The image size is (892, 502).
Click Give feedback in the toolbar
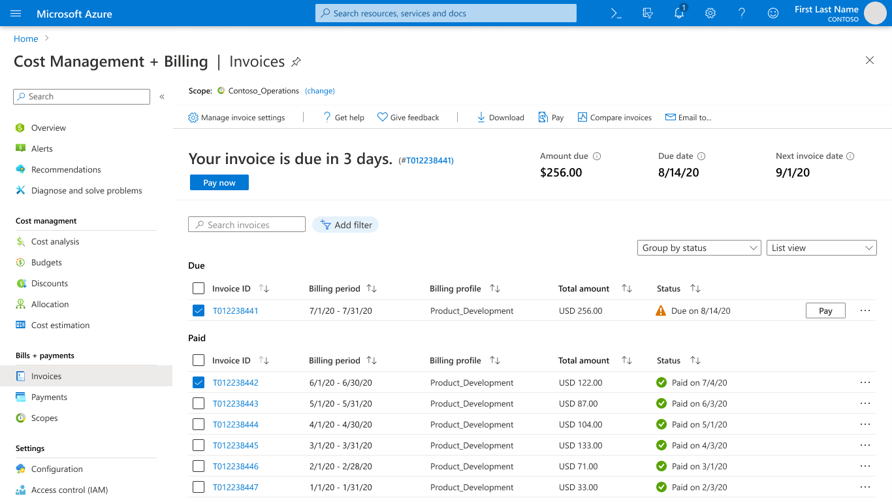408,117
